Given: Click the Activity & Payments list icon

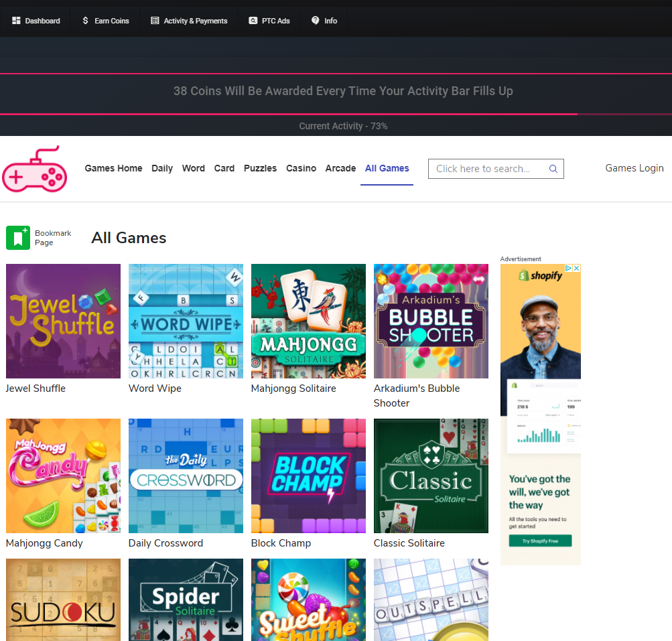Looking at the screenshot, I should 155,21.
